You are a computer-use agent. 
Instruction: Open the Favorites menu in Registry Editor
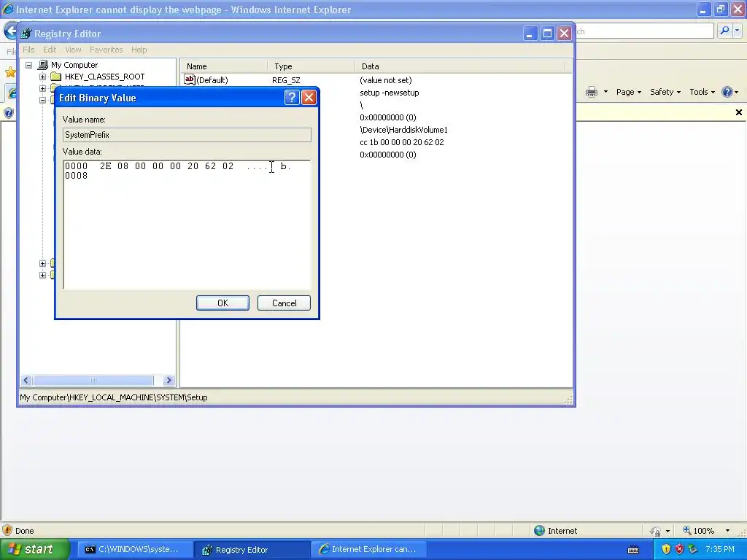[x=107, y=50]
